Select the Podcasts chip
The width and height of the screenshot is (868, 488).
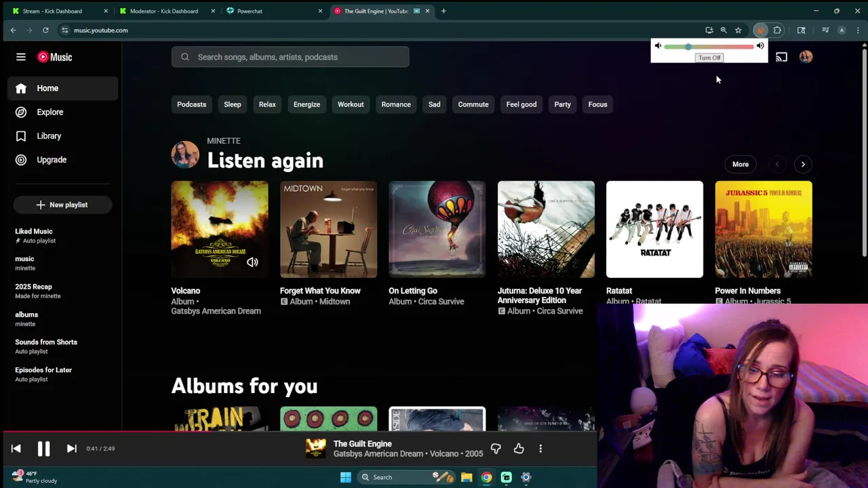click(x=191, y=104)
